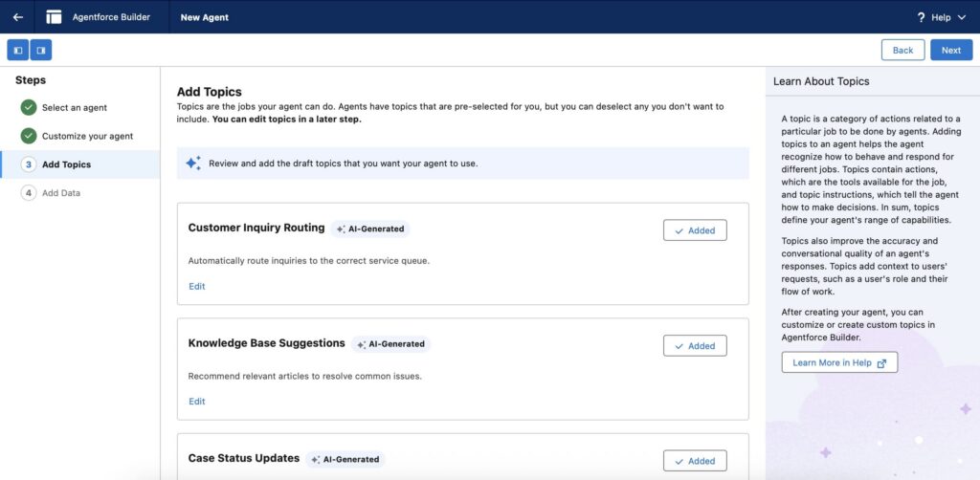Click the back arrow icon in header
980x480 pixels.
pyautogui.click(x=17, y=17)
